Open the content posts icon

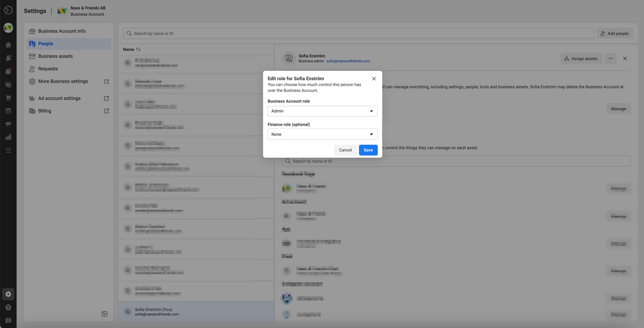pos(8,84)
